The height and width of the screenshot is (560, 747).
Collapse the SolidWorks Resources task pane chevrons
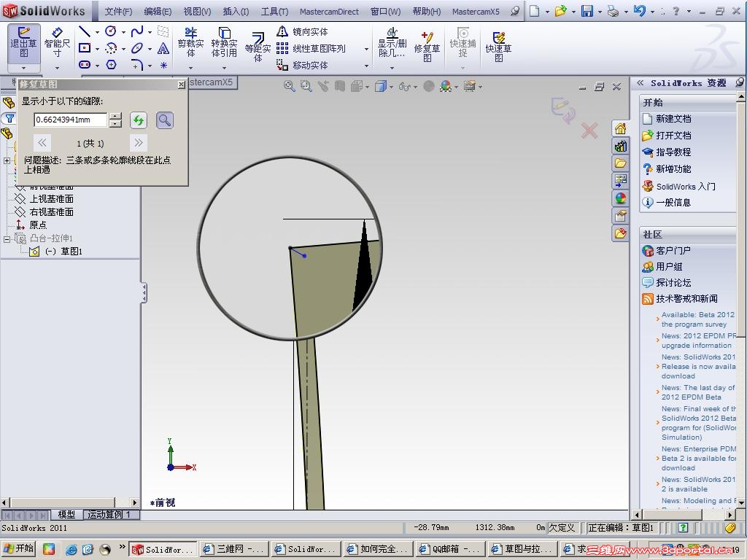click(x=640, y=83)
